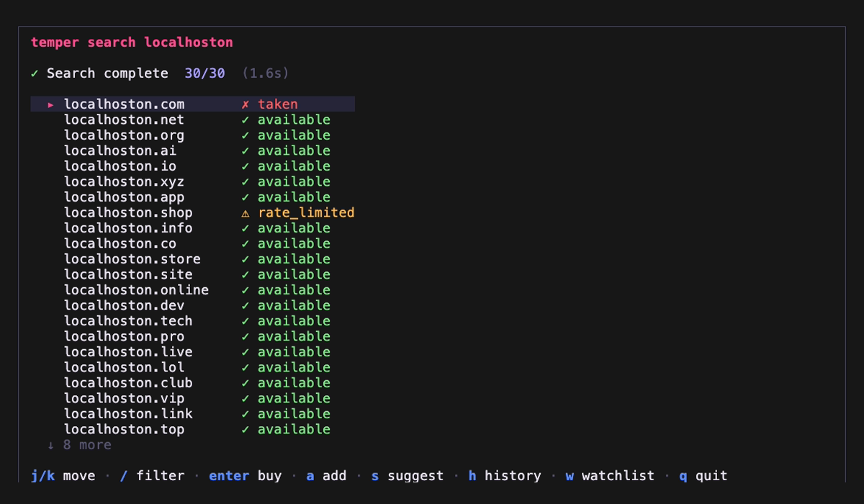Click the 30/30 progress counter
The width and height of the screenshot is (864, 504).
(204, 73)
